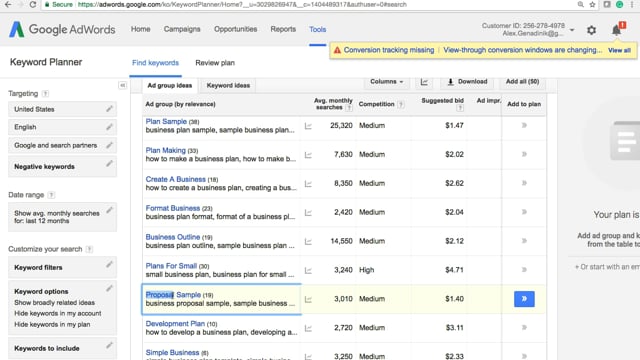Edit Negative keywords pencil icon
The width and height of the screenshot is (640, 360).
109,164
